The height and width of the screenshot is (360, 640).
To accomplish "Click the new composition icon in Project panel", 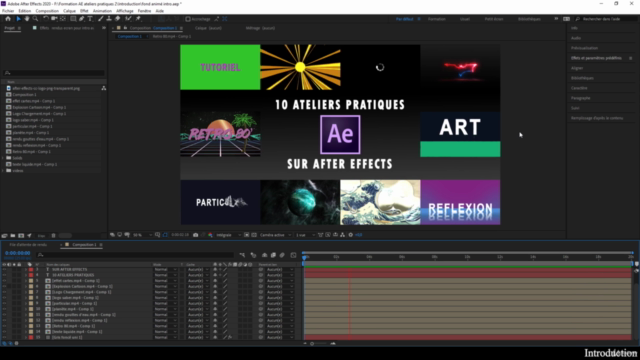I will (21, 236).
